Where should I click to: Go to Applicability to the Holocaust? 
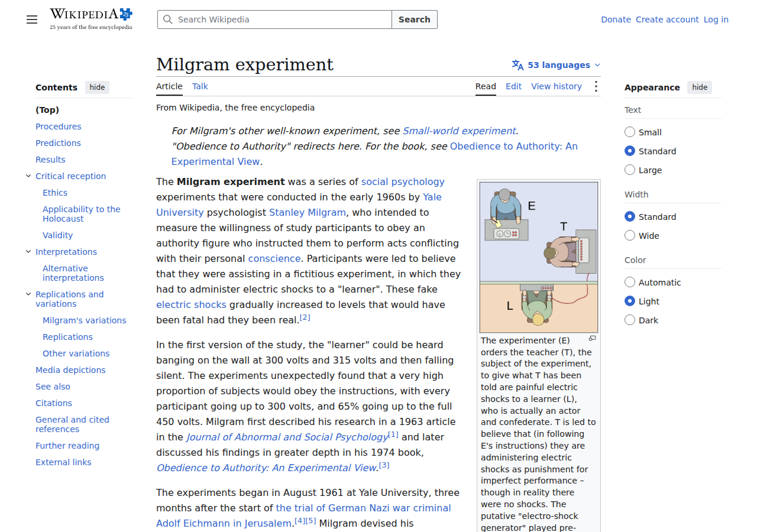[82, 214]
